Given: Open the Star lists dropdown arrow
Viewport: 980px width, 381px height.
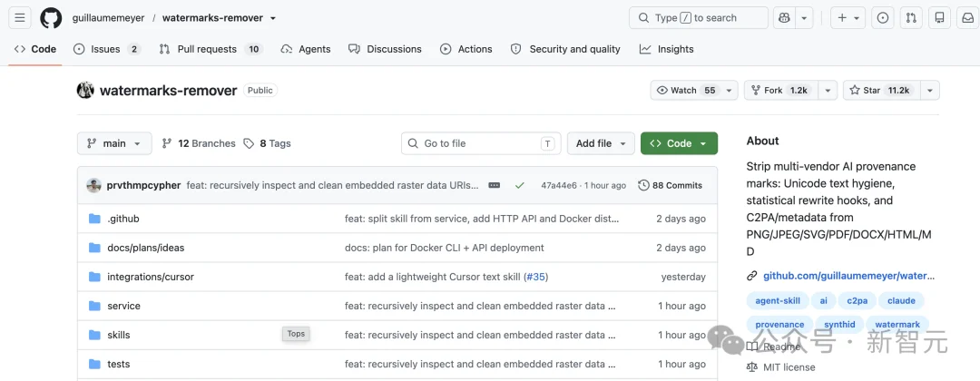Looking at the screenshot, I should [x=929, y=91].
